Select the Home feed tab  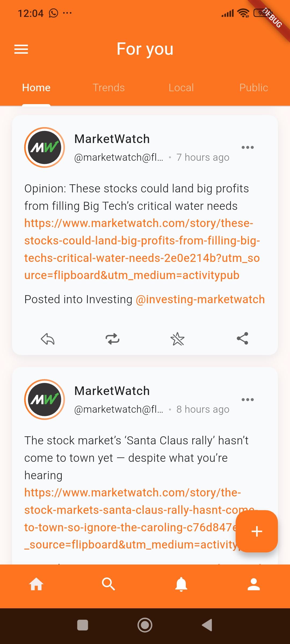tap(36, 88)
